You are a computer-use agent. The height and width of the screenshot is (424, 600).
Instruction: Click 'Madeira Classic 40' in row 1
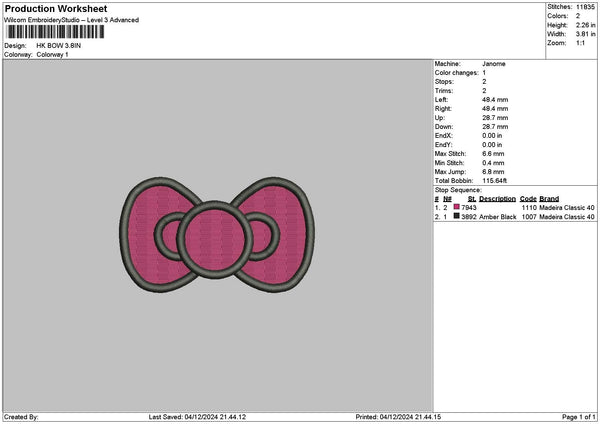[567, 207]
